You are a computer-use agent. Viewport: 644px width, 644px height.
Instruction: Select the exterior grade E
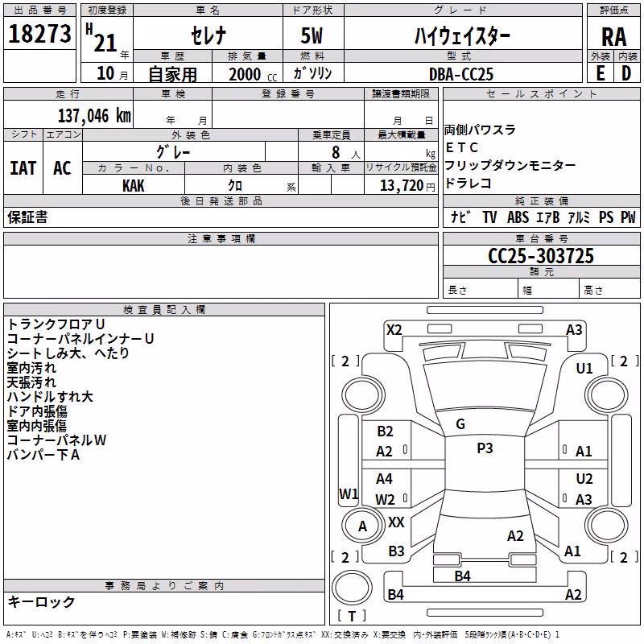click(x=600, y=73)
